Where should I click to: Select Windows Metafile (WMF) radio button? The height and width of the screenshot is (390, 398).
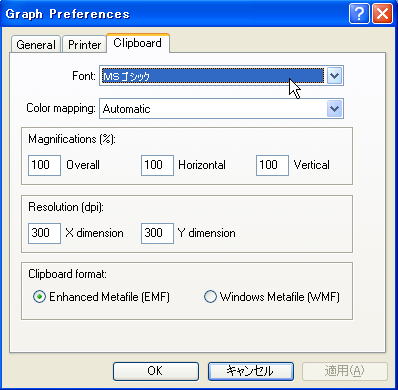click(x=210, y=296)
